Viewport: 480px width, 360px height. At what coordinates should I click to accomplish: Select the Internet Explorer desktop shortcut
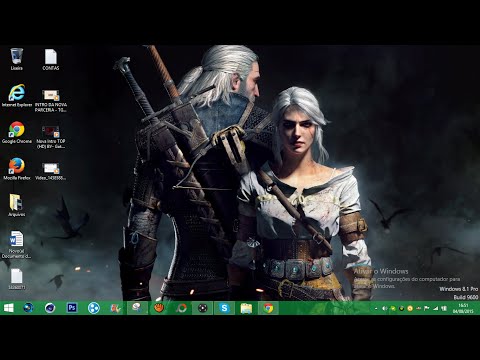point(17,96)
